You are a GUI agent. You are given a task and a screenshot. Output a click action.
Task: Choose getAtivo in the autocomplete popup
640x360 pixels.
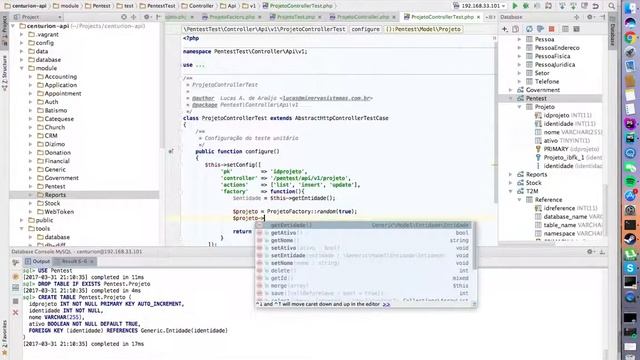coord(363,233)
